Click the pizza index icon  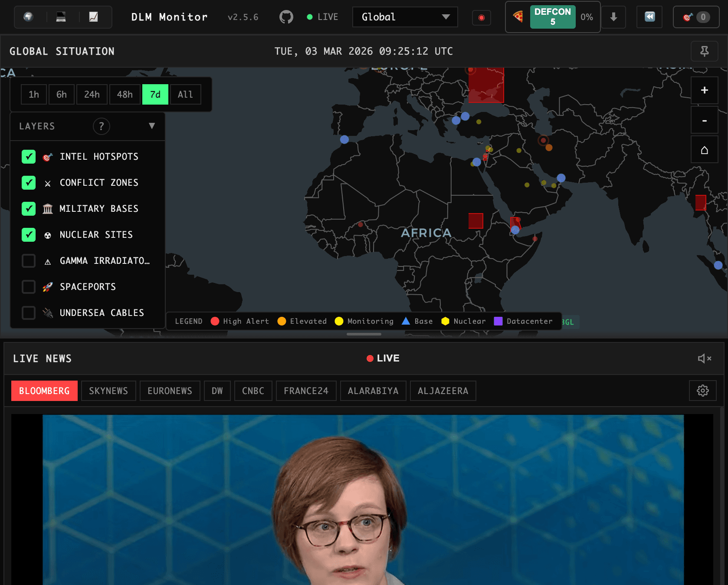pos(518,17)
